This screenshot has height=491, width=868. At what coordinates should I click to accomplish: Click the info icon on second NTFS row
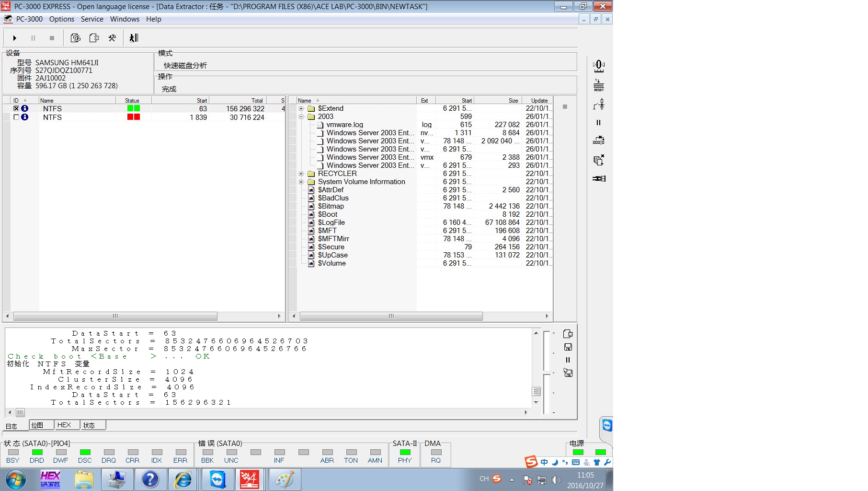point(25,117)
